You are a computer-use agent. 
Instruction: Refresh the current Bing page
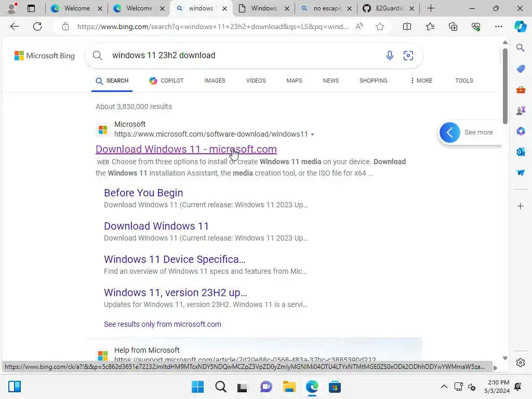click(37, 26)
